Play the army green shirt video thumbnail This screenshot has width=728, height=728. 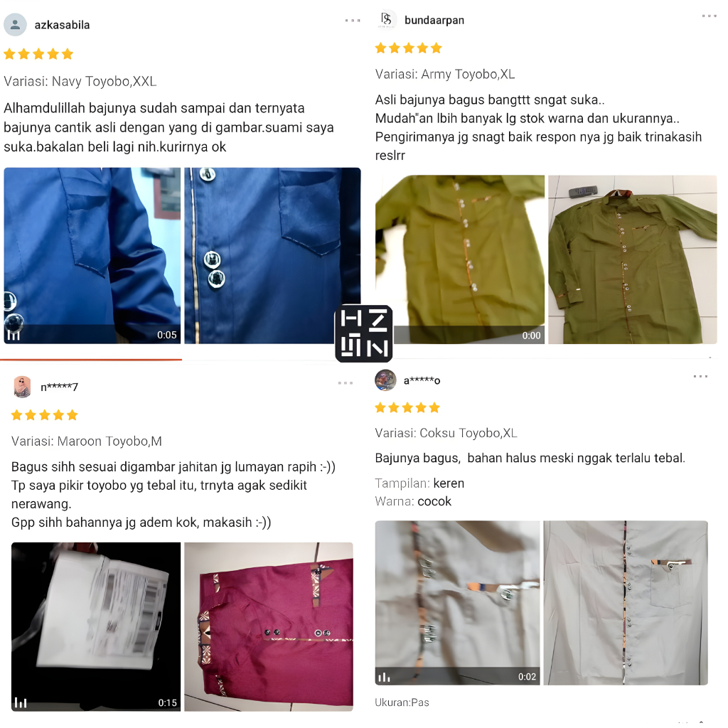pos(460,259)
